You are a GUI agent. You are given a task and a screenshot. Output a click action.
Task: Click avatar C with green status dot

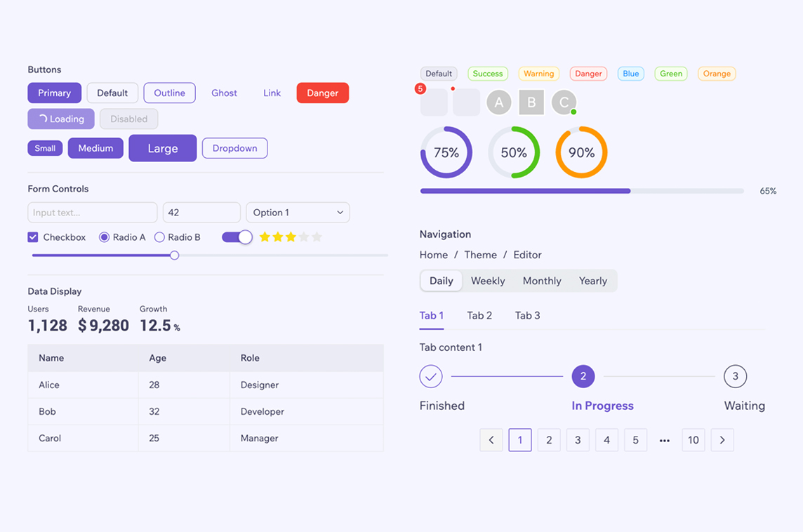564,102
